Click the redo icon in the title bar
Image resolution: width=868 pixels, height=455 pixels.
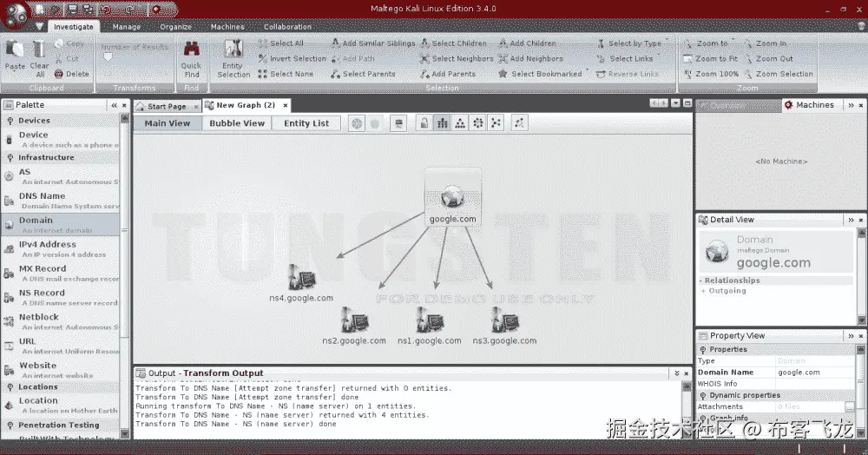(x=129, y=10)
